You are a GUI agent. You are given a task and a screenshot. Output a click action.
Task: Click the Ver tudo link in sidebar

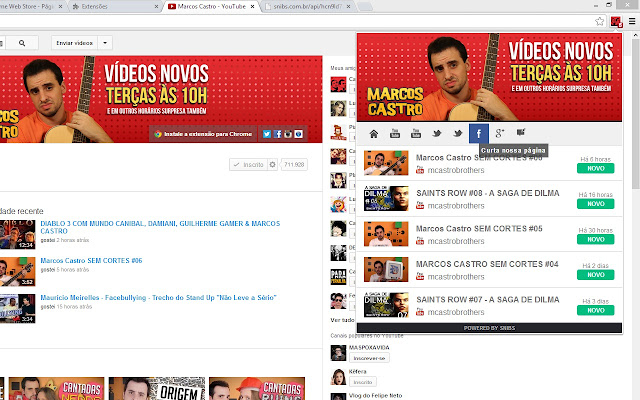point(342,320)
